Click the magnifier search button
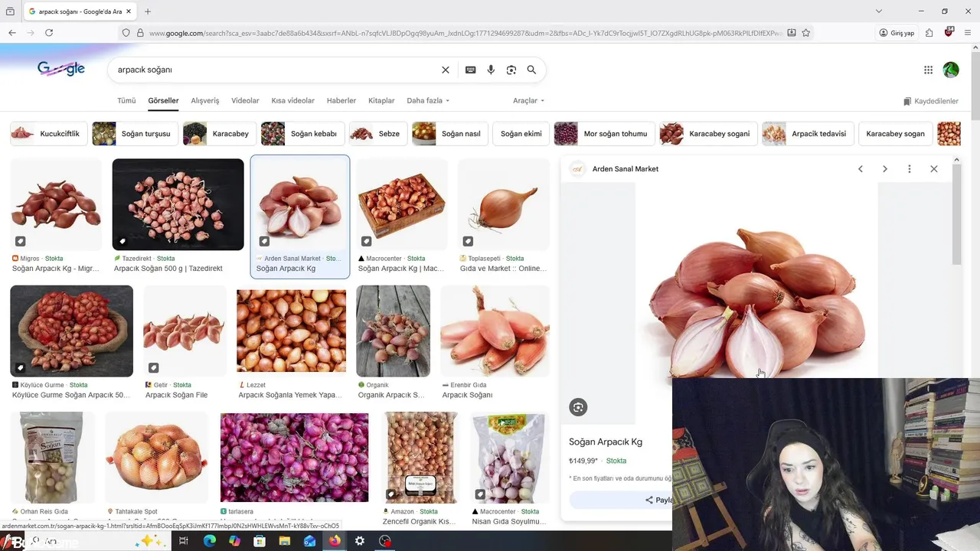This screenshot has height=551, width=980. tap(531, 70)
